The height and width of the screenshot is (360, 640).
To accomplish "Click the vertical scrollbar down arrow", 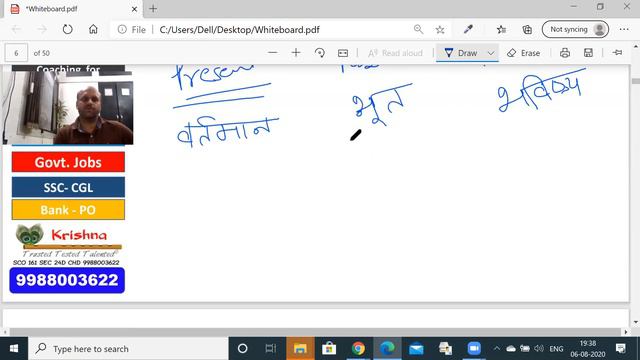I will 636,322.
